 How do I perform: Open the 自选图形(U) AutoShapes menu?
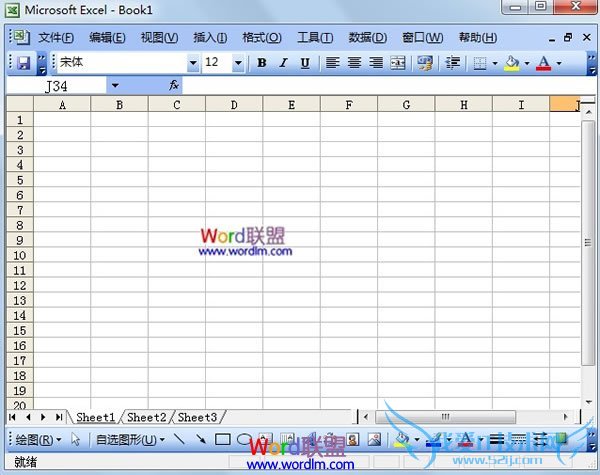click(x=130, y=440)
